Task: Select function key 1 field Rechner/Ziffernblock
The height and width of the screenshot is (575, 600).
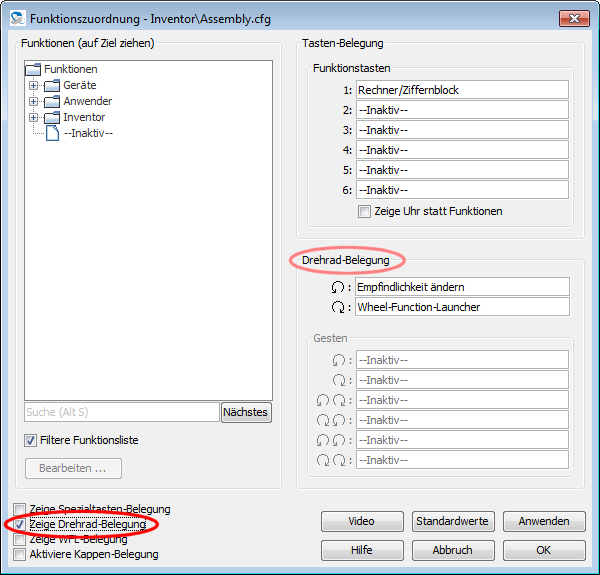Action: [462, 90]
